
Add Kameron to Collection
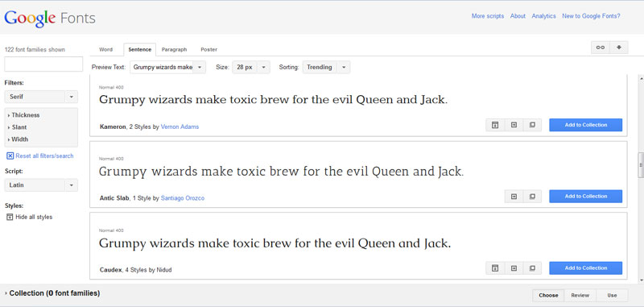pyautogui.click(x=586, y=125)
